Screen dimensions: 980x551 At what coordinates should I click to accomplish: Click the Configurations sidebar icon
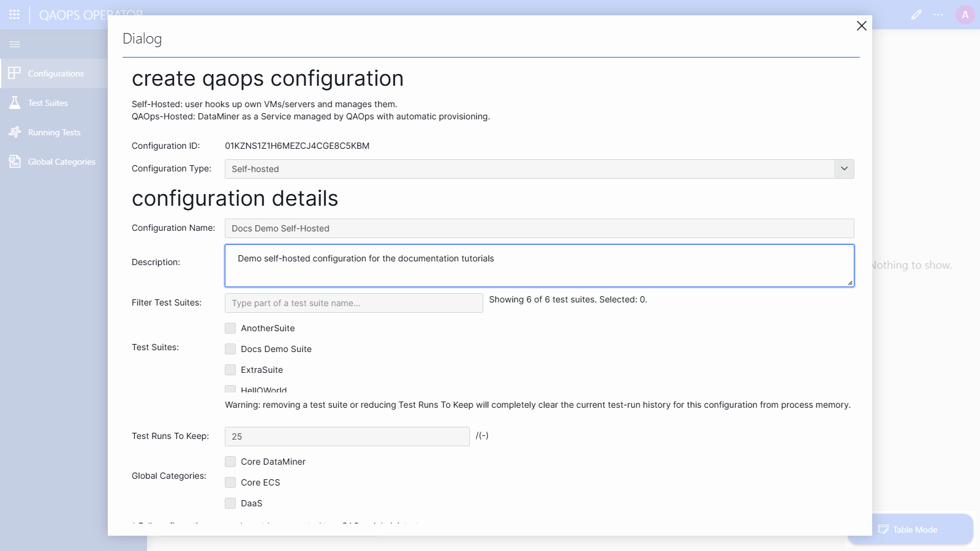point(15,73)
